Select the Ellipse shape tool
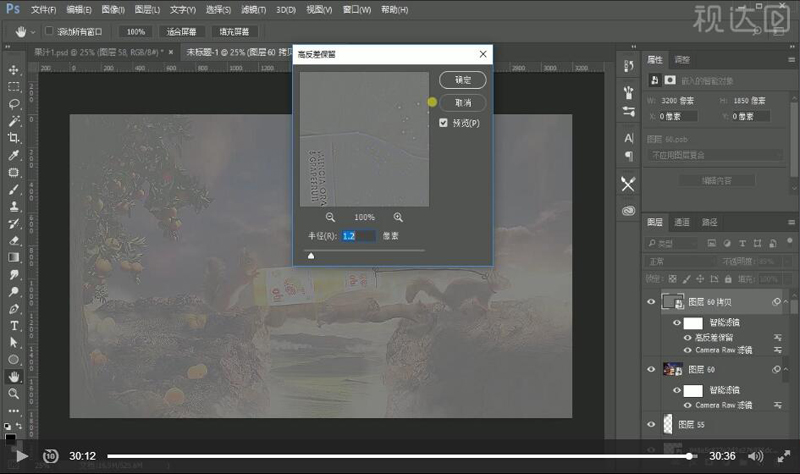This screenshot has height=474, width=800. coord(14,360)
